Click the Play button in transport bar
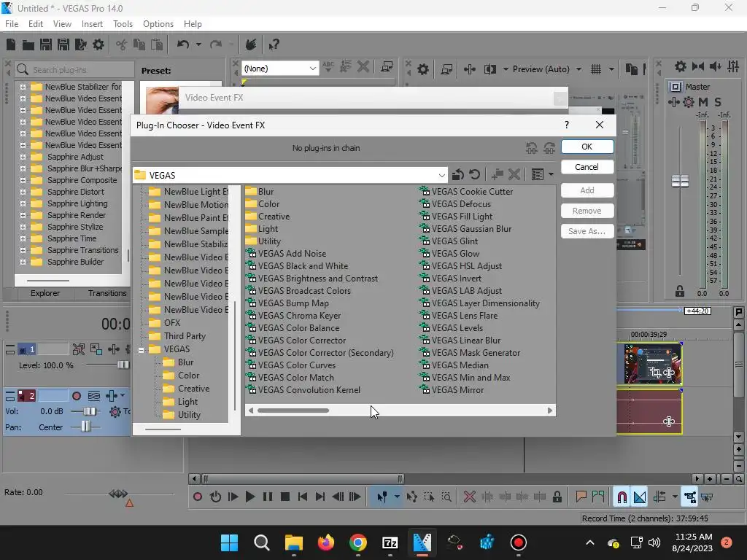The width and height of the screenshot is (747, 560). click(x=249, y=497)
